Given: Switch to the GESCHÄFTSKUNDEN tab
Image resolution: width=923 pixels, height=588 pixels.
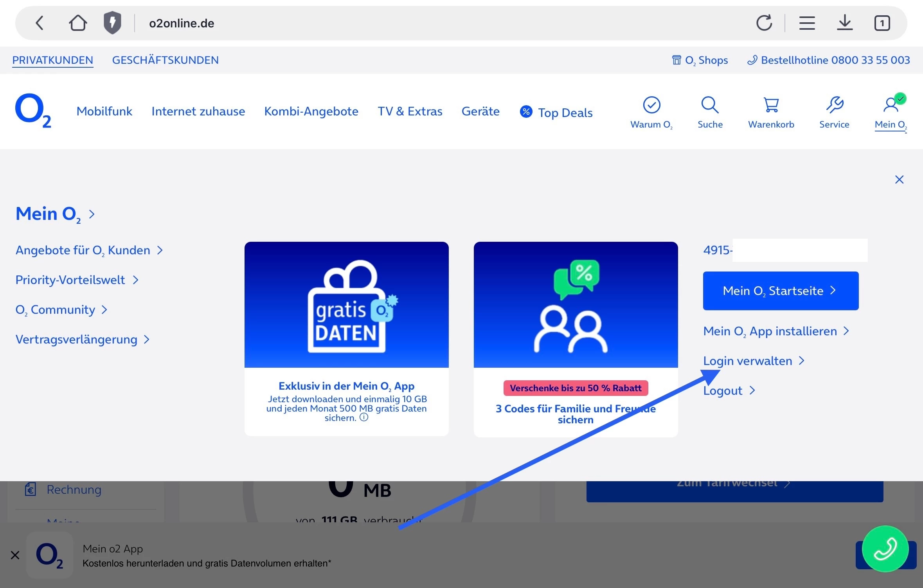Looking at the screenshot, I should click(x=165, y=60).
